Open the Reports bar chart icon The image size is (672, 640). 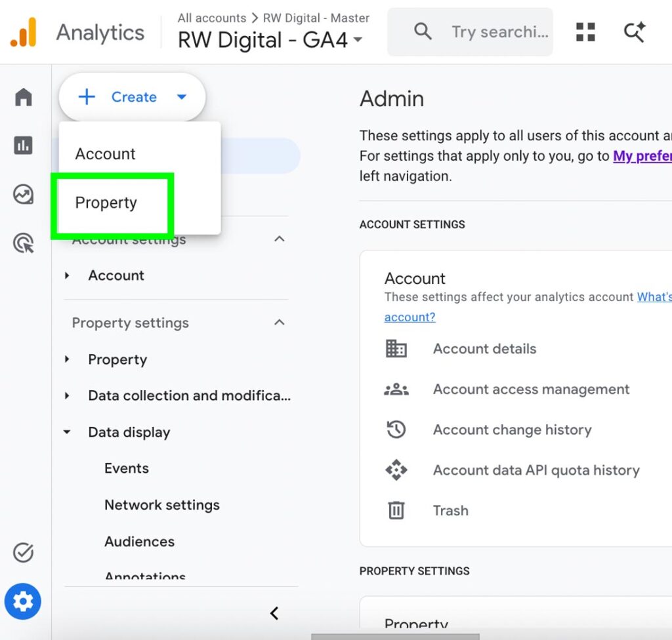coord(23,145)
